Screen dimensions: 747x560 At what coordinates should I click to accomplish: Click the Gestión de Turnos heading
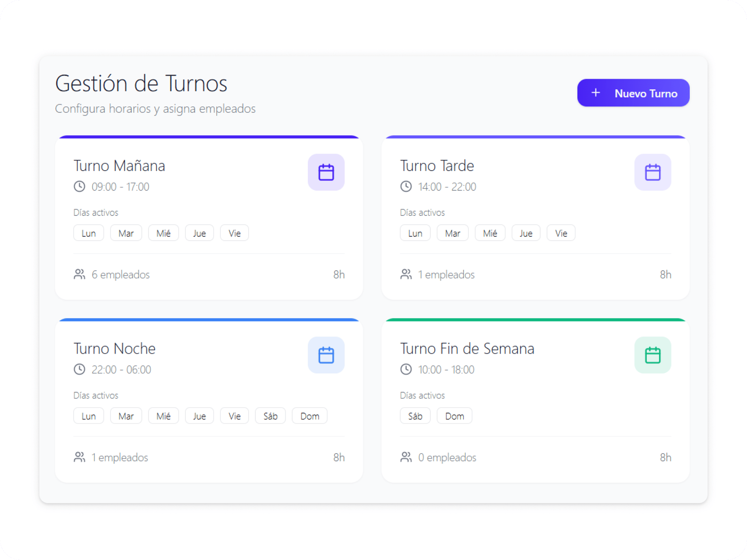coord(141,83)
